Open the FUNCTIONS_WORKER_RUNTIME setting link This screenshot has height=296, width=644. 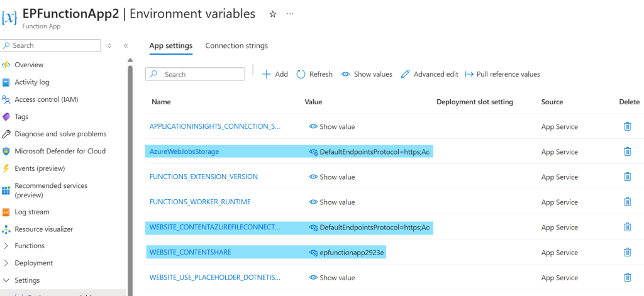[x=200, y=202]
